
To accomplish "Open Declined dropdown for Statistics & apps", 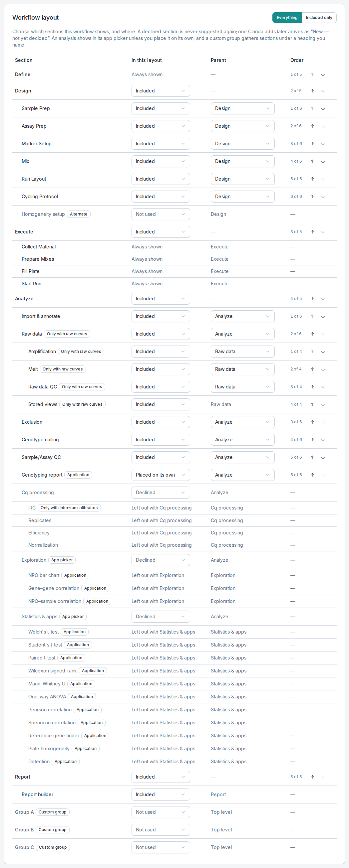I will [x=161, y=617].
